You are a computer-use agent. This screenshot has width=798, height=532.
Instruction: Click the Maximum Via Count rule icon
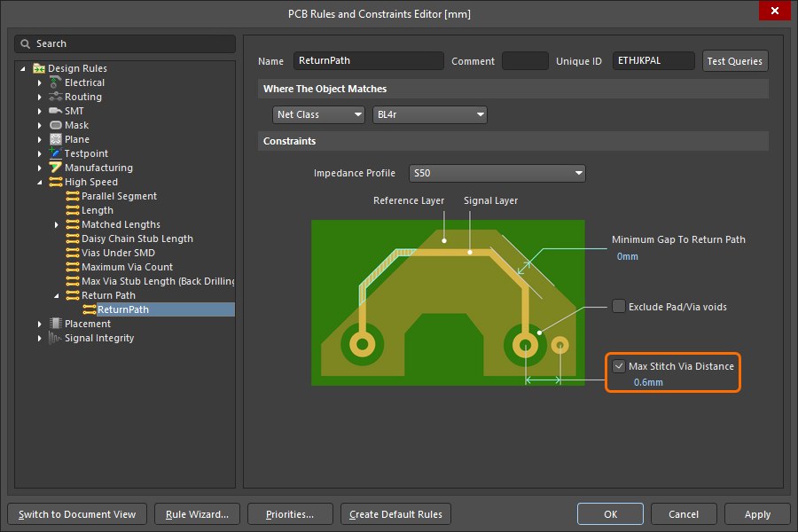pyautogui.click(x=73, y=267)
